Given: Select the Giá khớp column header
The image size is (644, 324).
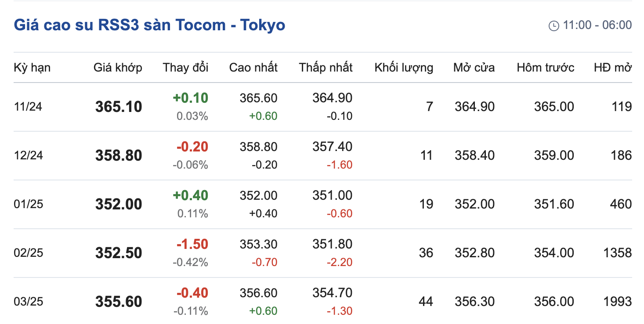Looking at the screenshot, I should click(118, 68).
